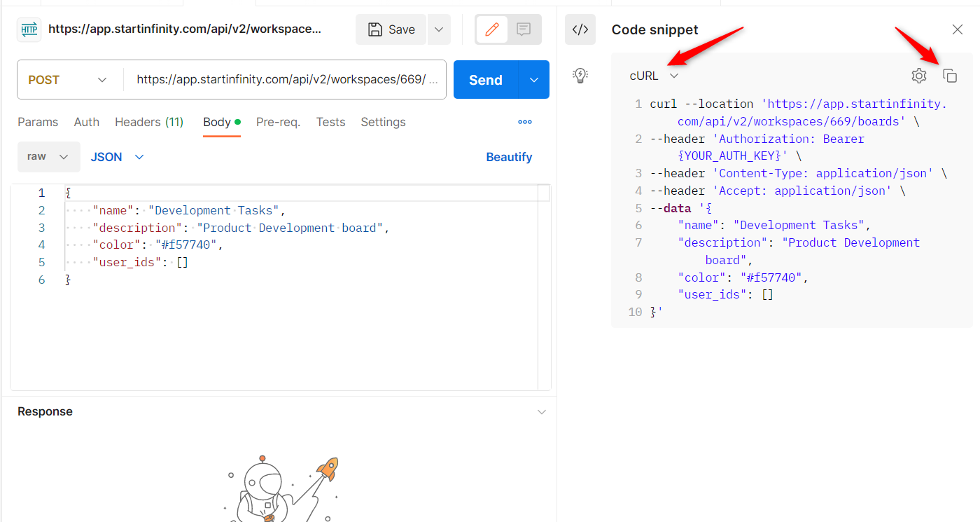Copy the cURL snippet to clipboard

(x=950, y=76)
